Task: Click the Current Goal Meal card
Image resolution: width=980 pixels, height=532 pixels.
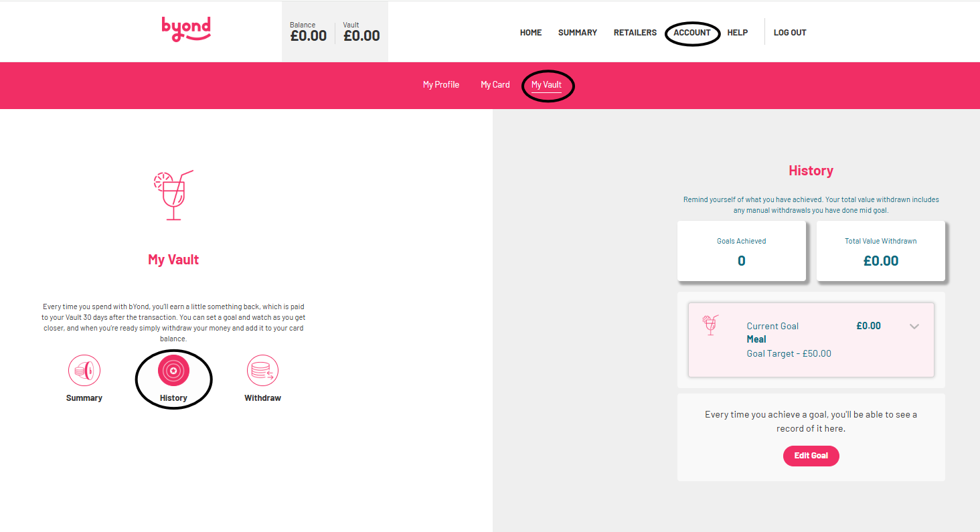Action: pos(811,340)
